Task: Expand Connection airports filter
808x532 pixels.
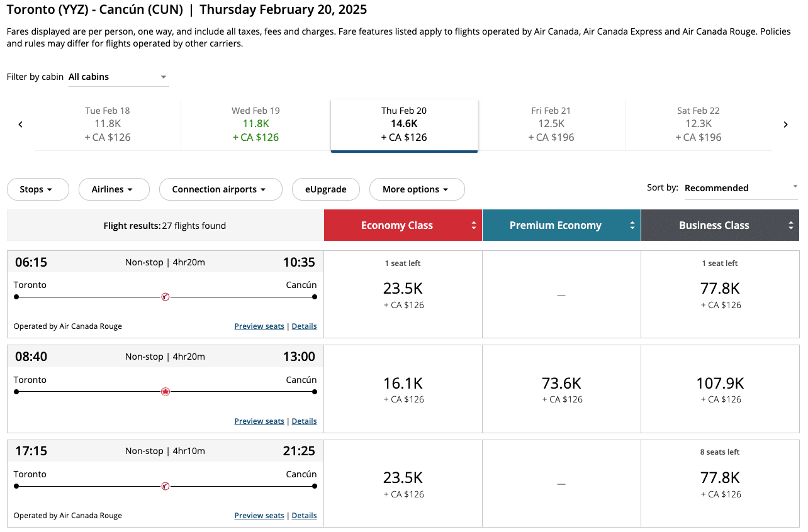Action: point(220,189)
